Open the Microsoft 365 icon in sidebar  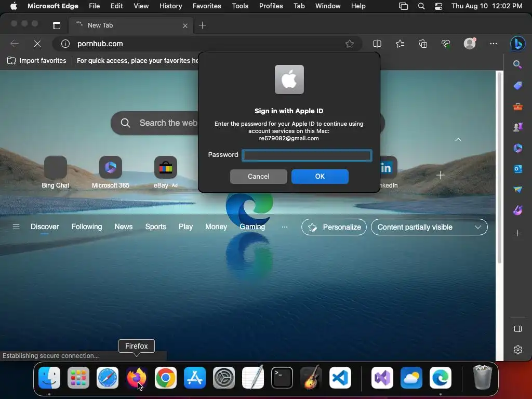(x=517, y=148)
